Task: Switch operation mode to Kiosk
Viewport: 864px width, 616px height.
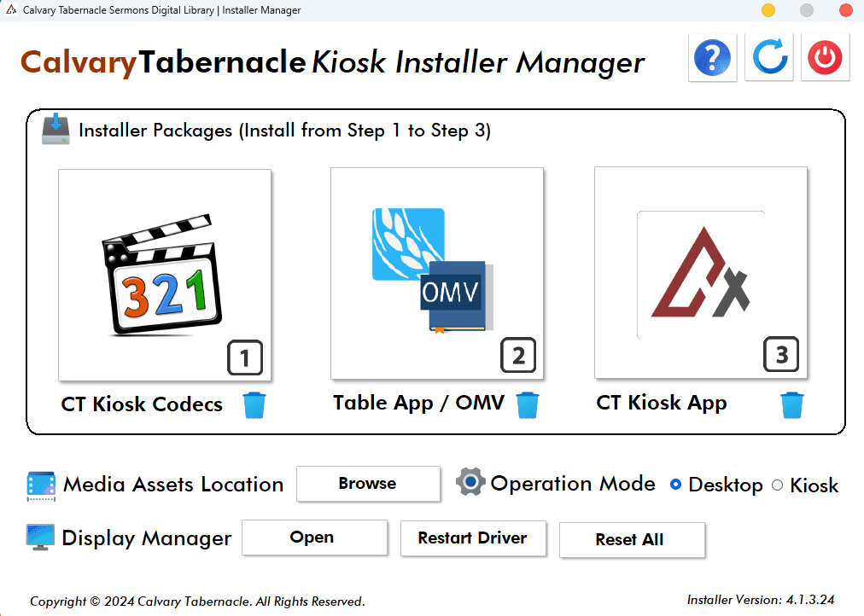Action: 777,485
